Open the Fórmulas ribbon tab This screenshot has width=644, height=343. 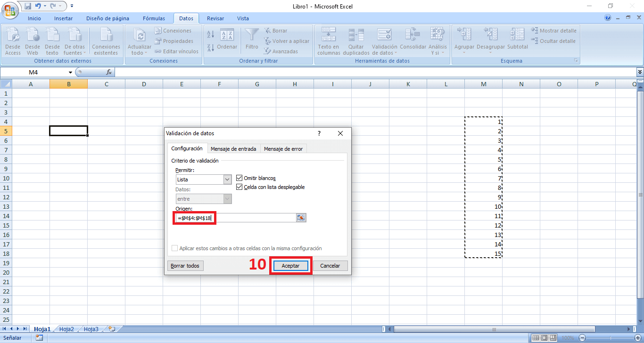(154, 18)
